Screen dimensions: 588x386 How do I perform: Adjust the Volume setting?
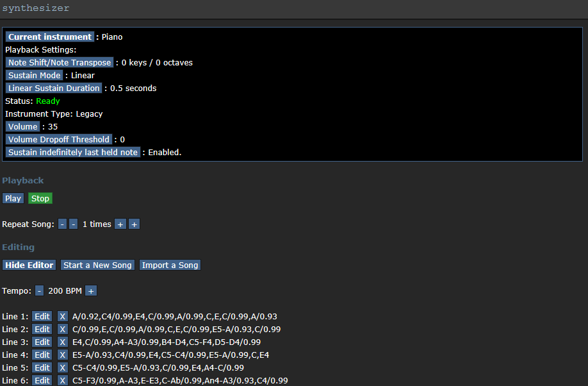tap(23, 126)
